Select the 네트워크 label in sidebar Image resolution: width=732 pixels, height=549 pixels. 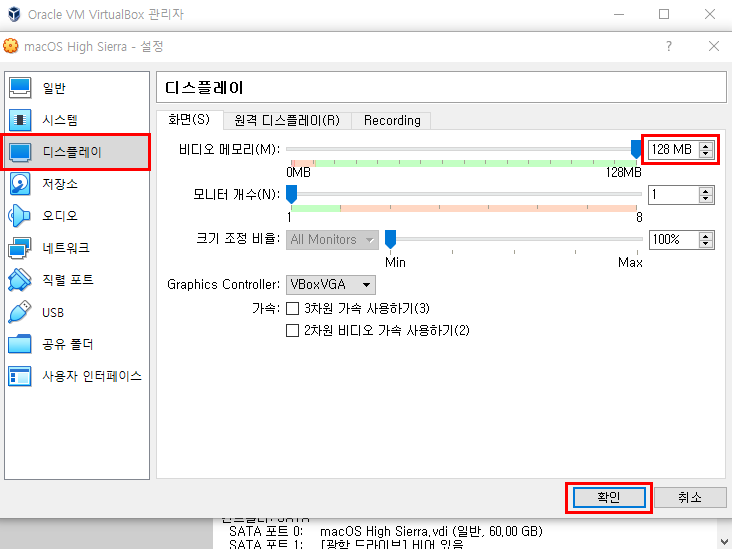point(66,247)
